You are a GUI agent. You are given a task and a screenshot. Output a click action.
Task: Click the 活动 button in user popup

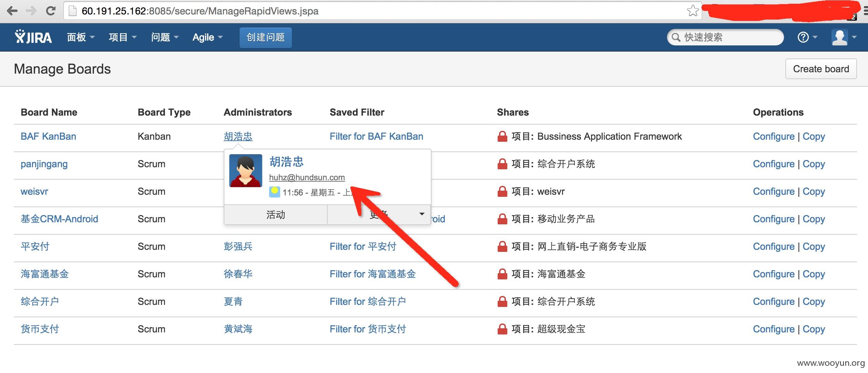[275, 215]
